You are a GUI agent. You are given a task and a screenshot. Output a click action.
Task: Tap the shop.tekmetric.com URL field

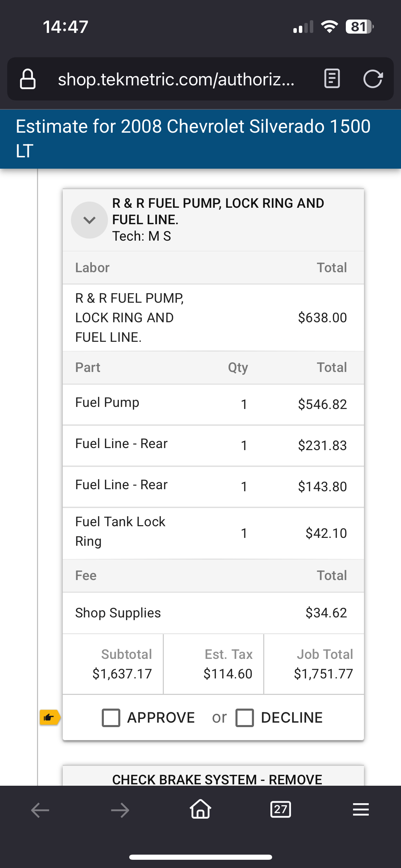[x=176, y=79]
